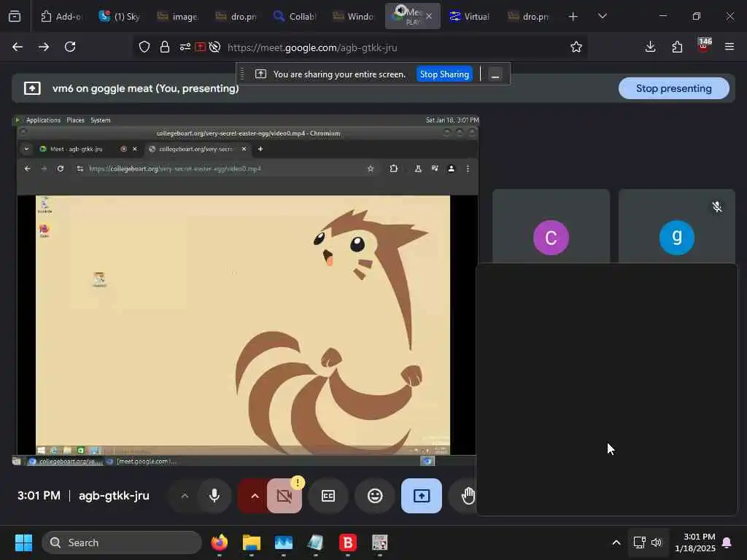Show hidden system tray icons
The image size is (747, 560).
pos(616,542)
